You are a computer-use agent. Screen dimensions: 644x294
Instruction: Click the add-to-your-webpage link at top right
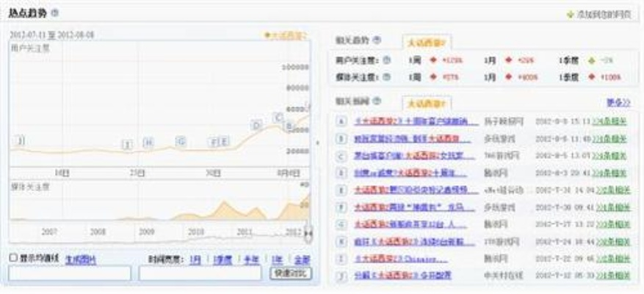click(598, 15)
